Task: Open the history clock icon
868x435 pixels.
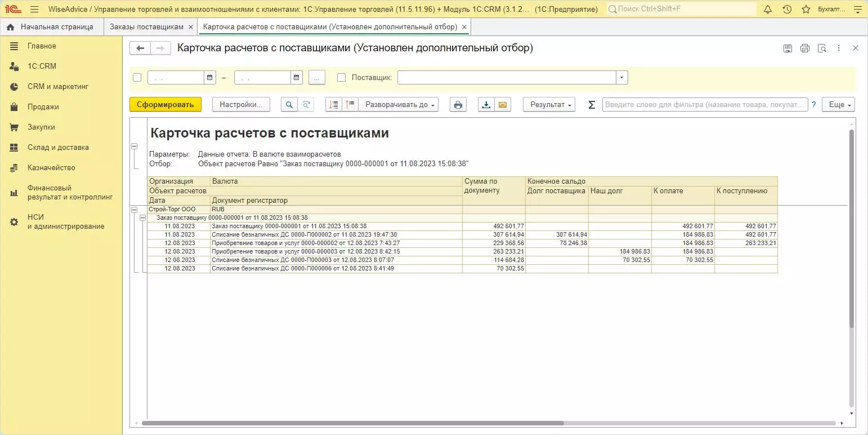Action: (787, 10)
